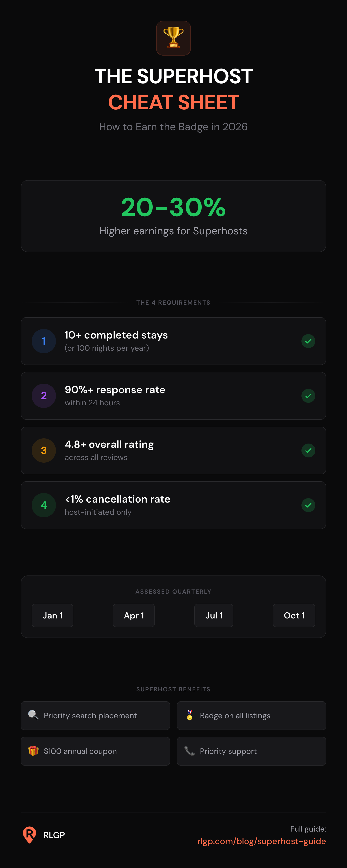347x868 pixels.
Task: Click the purple number 2 circle
Action: tap(44, 396)
